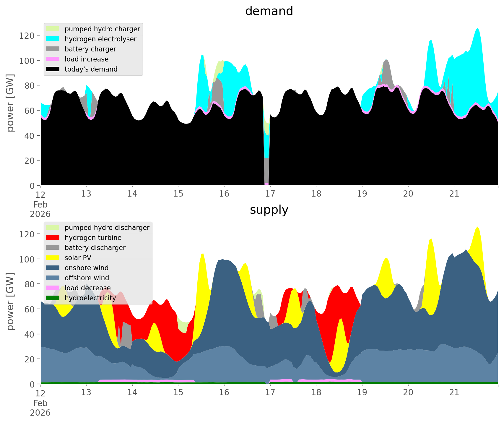Select the "battery discharger" legend label
The height and width of the screenshot is (423, 504).
pyautogui.click(x=95, y=248)
